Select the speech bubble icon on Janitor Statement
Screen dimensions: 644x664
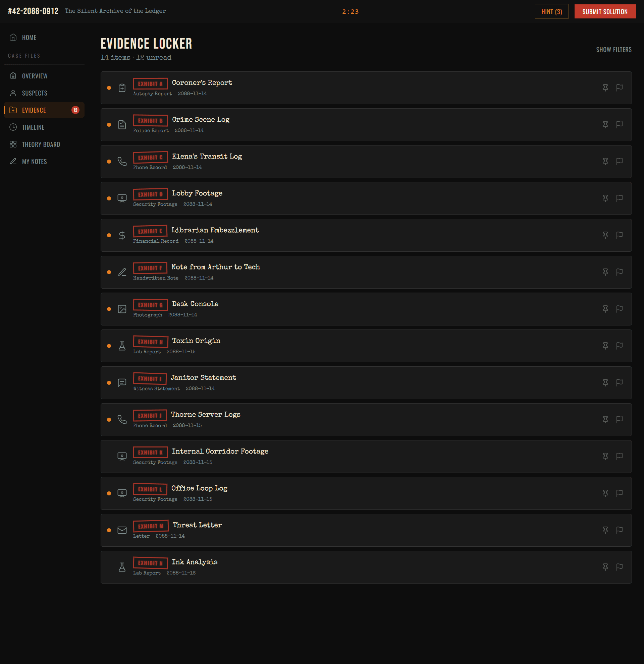coord(122,382)
